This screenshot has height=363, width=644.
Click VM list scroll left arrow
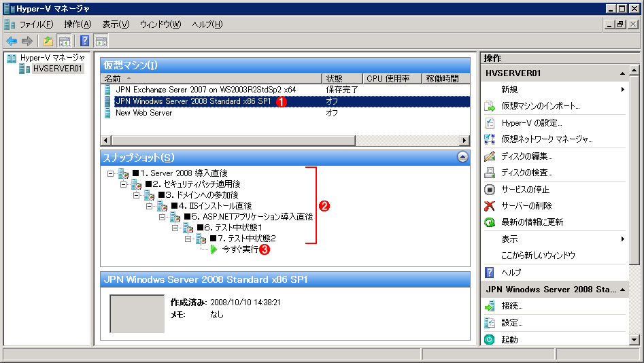(x=106, y=141)
